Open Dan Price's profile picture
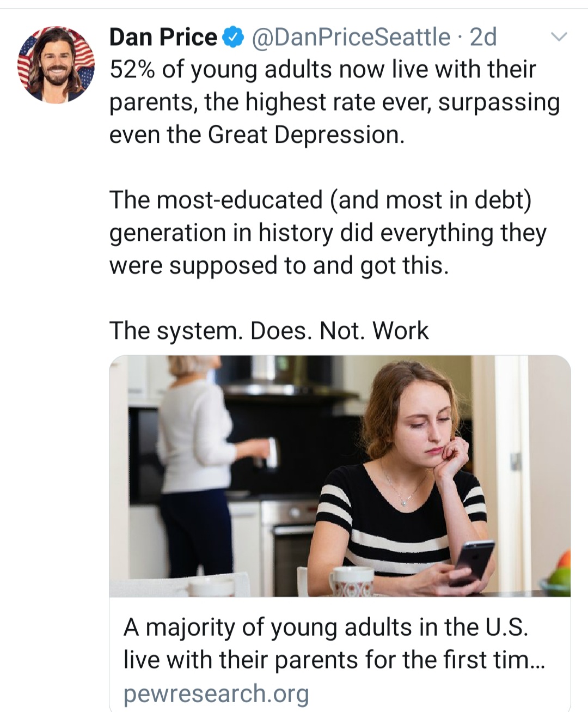The width and height of the screenshot is (588, 712). pyautogui.click(x=56, y=64)
